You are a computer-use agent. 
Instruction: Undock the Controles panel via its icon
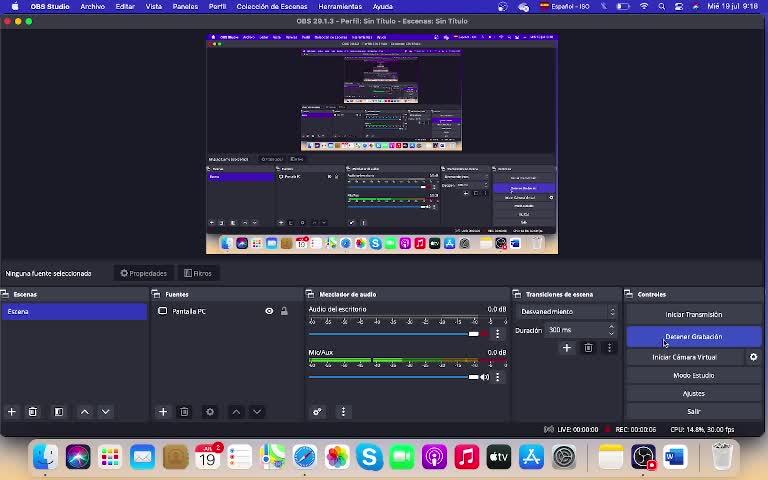click(x=628, y=294)
